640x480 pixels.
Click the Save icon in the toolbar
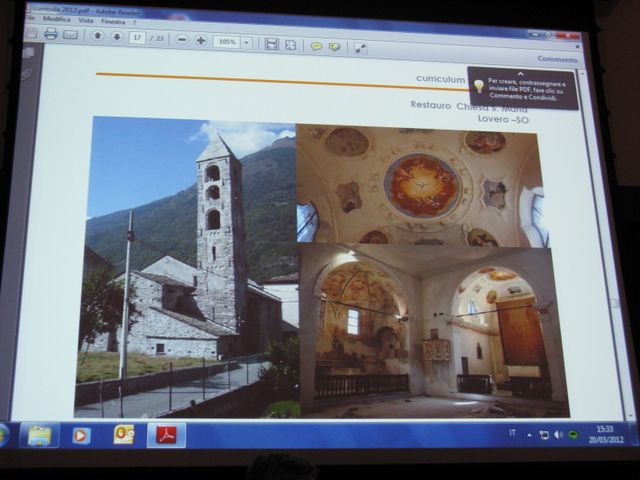coord(31,33)
